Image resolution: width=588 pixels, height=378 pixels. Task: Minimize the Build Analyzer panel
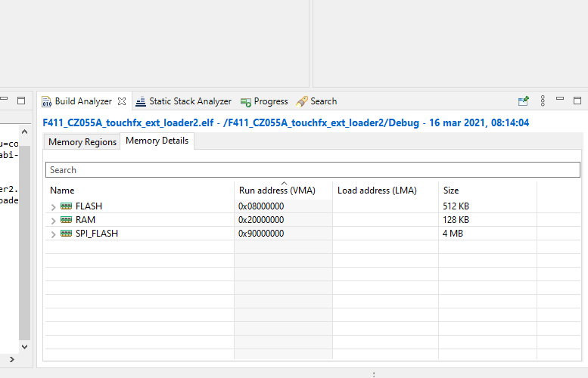coord(560,98)
